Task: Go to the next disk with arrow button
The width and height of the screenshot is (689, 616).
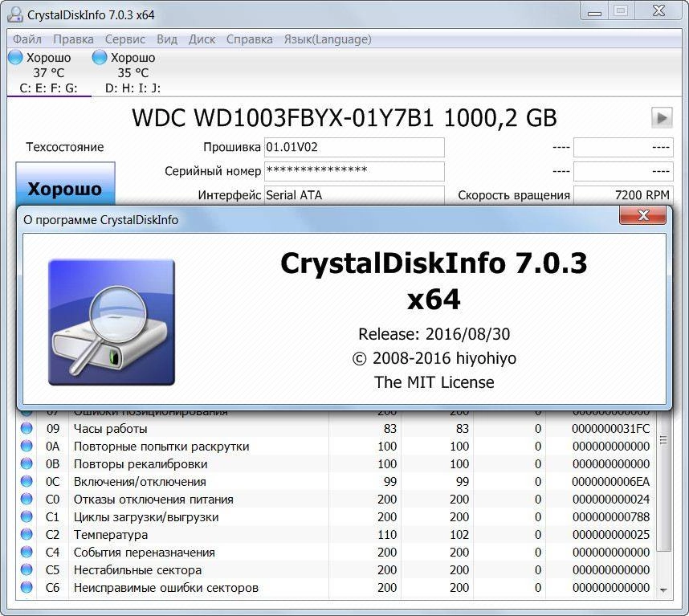Action: (662, 118)
